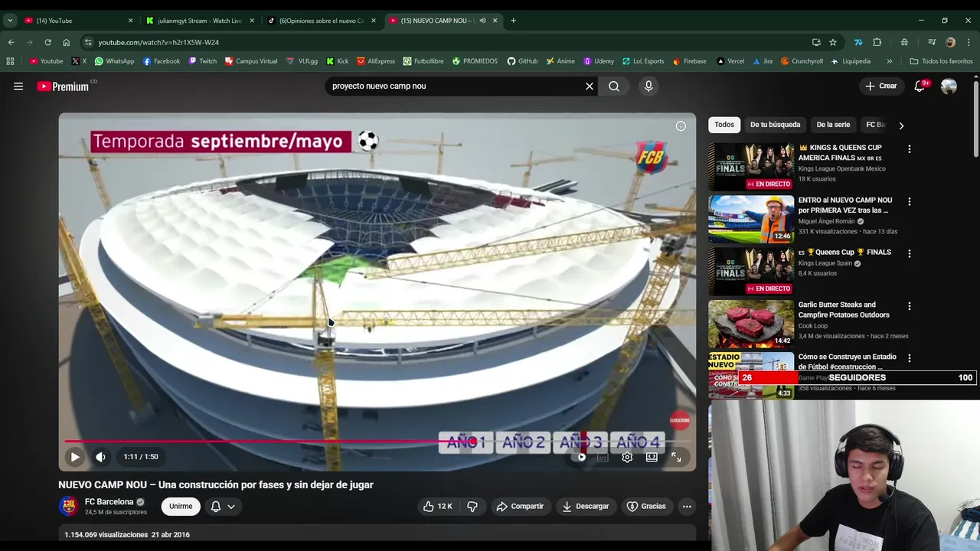980x551 pixels.
Task: Open Queens Cup FINALS thumbnail
Action: click(x=751, y=271)
